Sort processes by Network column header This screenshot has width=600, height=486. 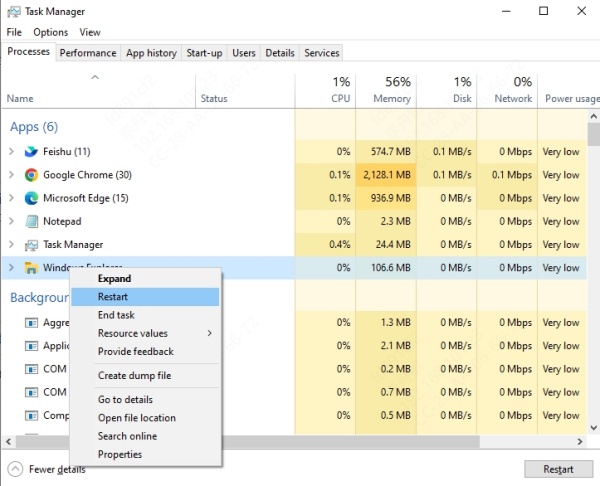point(507,90)
